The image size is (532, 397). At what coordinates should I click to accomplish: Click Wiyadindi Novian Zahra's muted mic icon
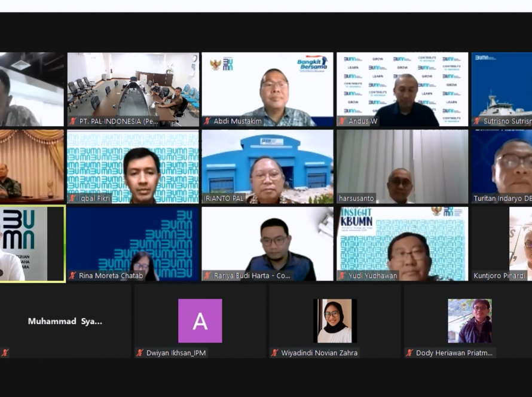tap(274, 353)
